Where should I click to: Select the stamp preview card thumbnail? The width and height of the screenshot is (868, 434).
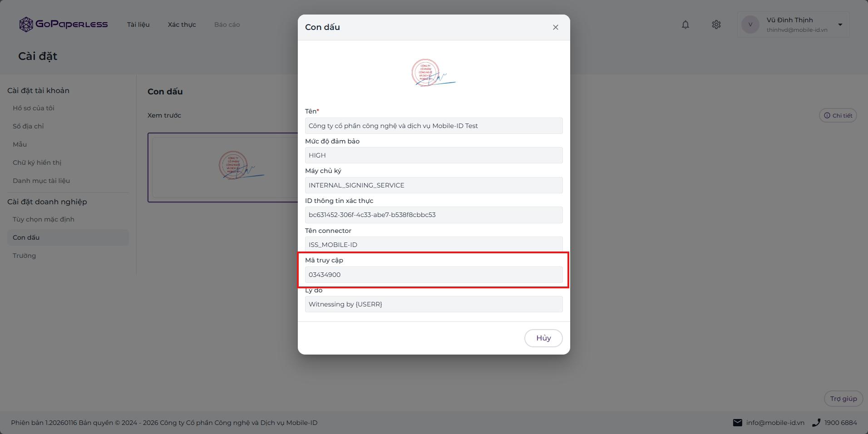point(223,168)
